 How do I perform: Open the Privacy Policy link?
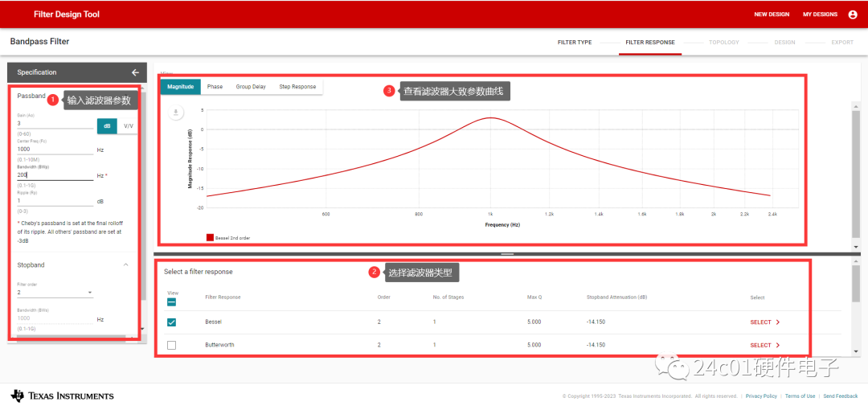(761, 396)
